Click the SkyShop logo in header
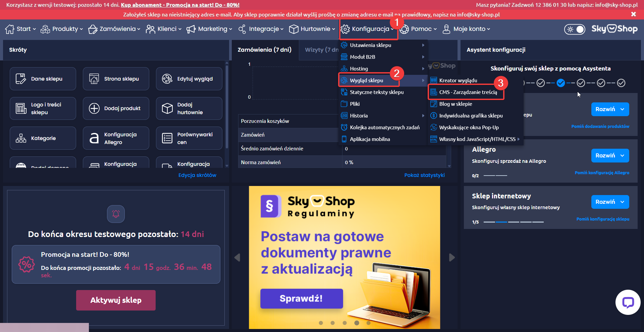The image size is (644, 332). (614, 29)
